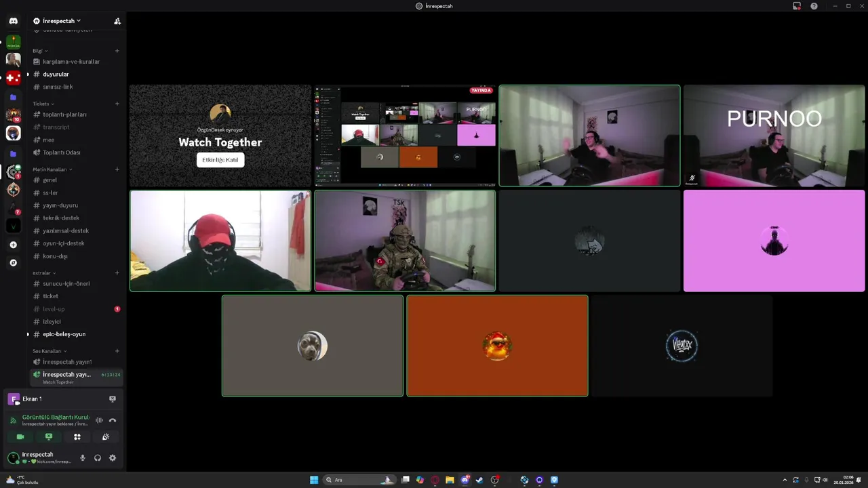This screenshot has height=488, width=868.
Task: Open the konu-dışı channel
Action: coord(76,256)
